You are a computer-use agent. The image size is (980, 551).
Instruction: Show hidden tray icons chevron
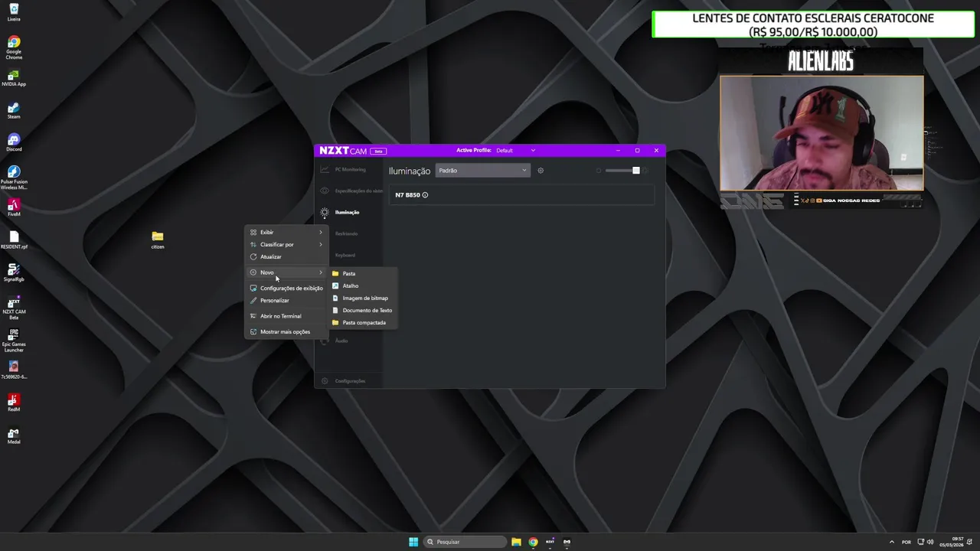point(891,542)
